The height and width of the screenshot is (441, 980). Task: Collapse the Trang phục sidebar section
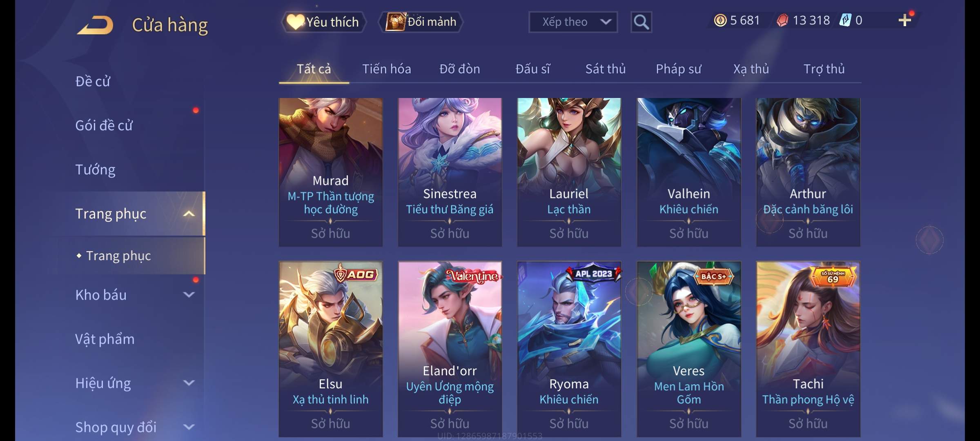point(189,214)
